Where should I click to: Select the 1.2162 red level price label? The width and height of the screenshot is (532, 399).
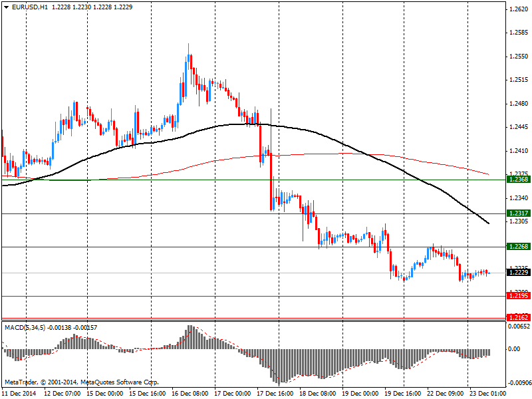[x=519, y=318]
